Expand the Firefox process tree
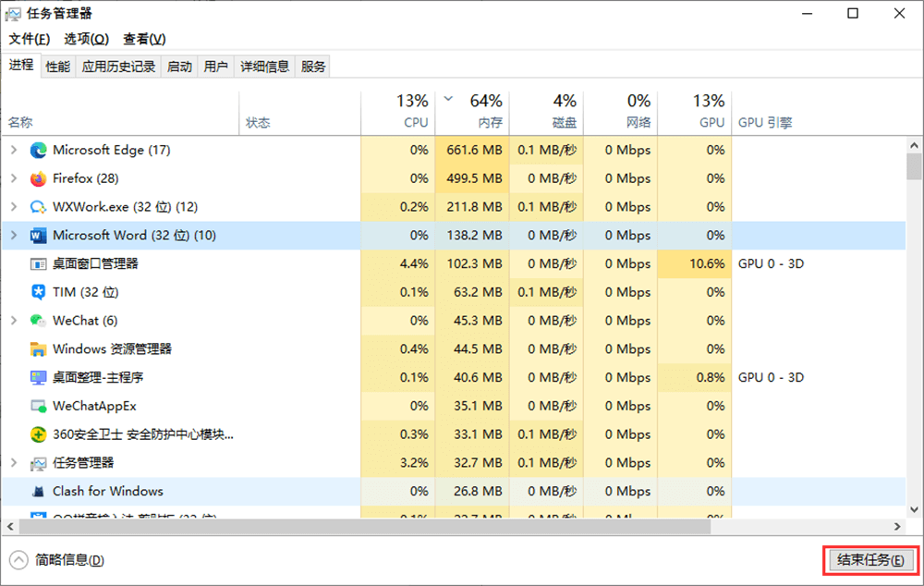 [14, 178]
